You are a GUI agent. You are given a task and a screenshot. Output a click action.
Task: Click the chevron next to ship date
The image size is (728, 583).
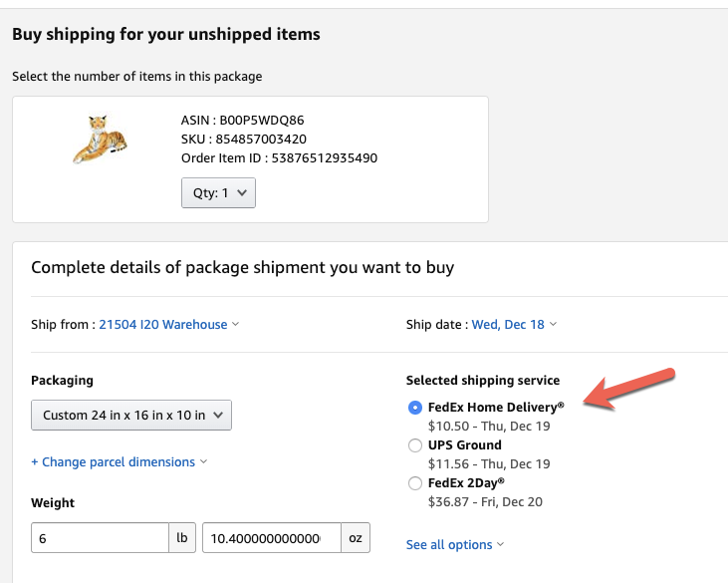click(x=553, y=324)
